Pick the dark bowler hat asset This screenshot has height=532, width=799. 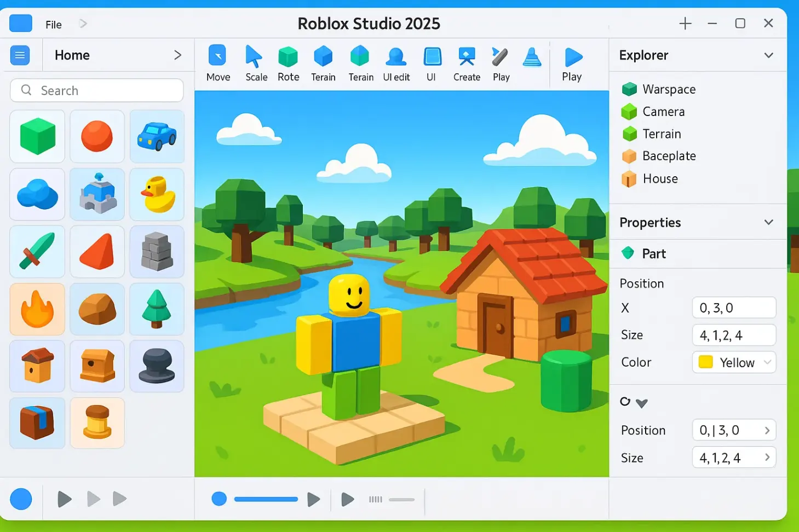[157, 366]
